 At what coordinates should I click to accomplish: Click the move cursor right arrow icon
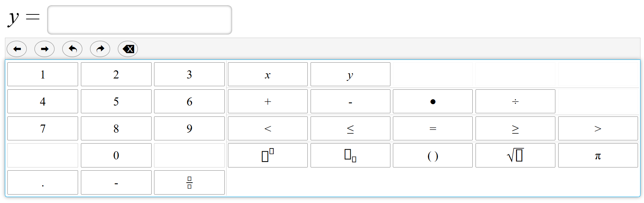pos(45,49)
